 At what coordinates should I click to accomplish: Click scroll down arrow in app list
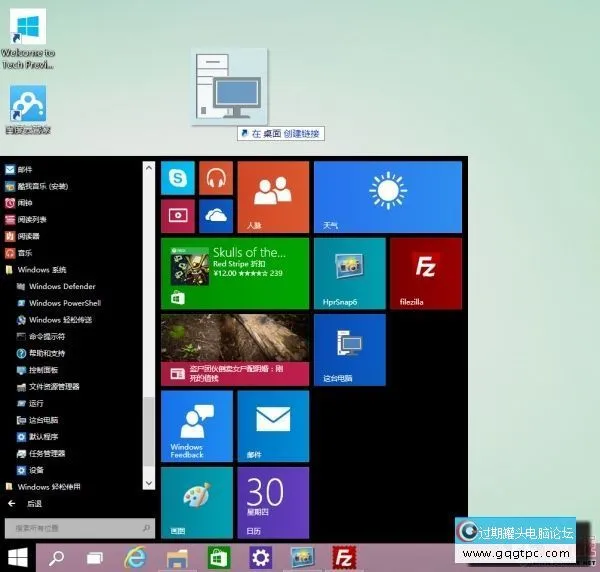(x=150, y=483)
